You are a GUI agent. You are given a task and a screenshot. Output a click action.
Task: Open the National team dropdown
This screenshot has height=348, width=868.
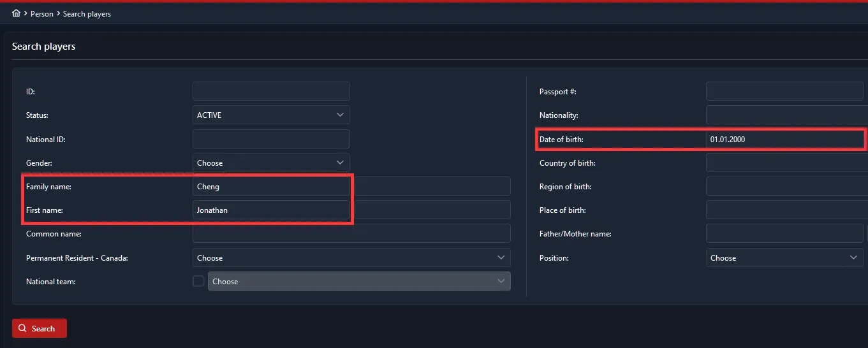click(x=358, y=282)
